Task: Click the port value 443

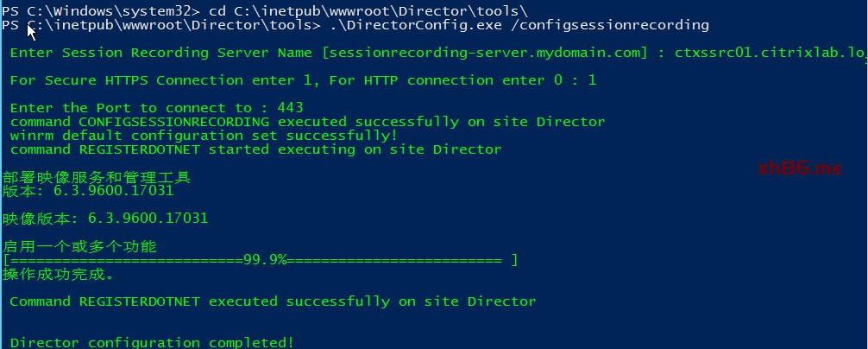Action: (291, 108)
